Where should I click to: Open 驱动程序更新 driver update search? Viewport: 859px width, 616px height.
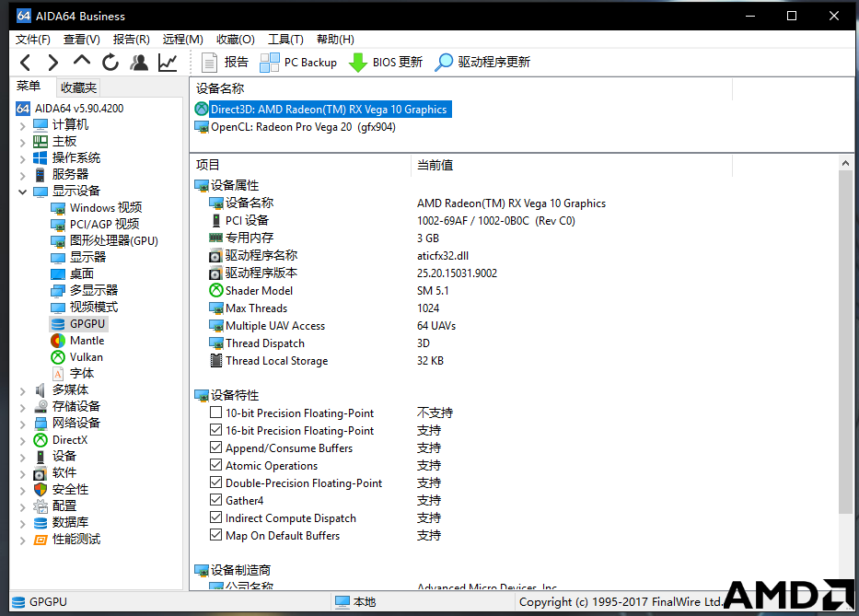(482, 63)
